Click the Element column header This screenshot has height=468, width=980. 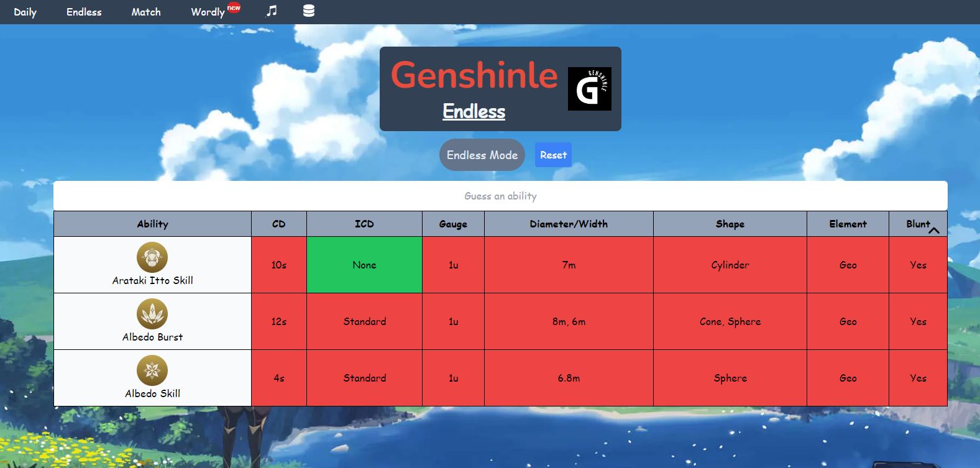tap(848, 224)
